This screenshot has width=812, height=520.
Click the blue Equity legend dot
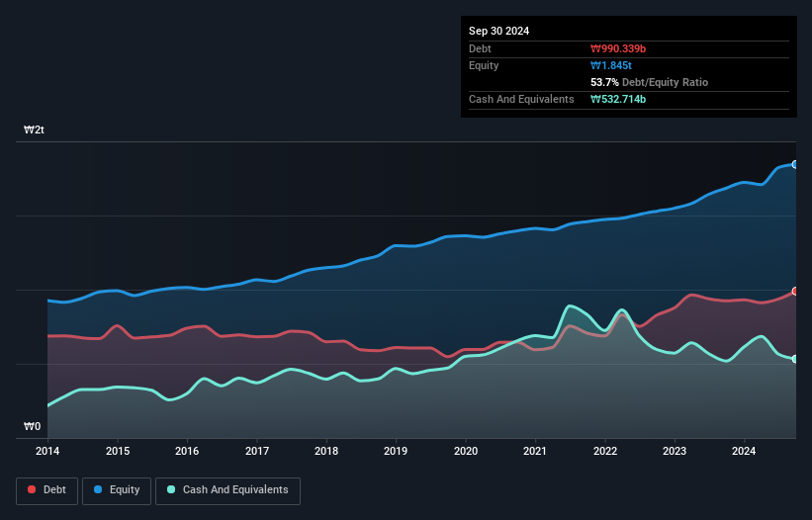coord(98,489)
